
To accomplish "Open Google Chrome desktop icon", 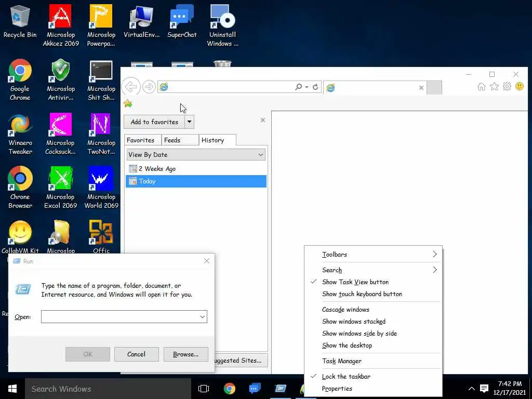I will [20, 79].
